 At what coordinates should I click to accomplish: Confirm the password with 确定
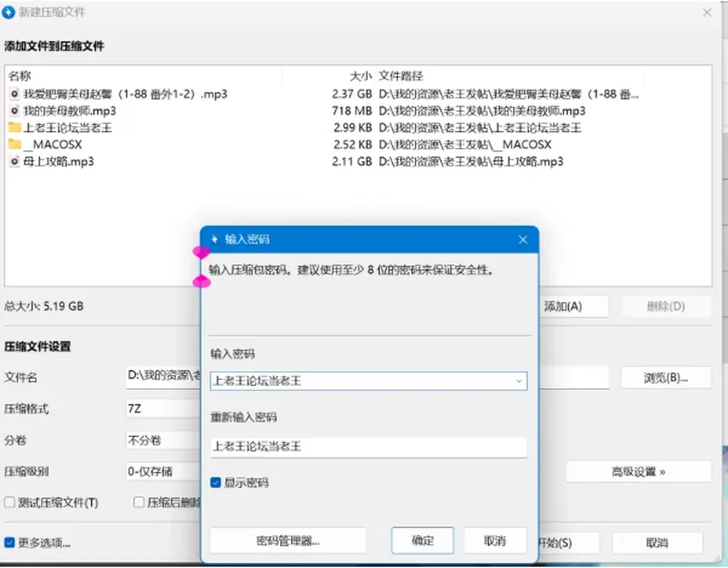pos(422,541)
